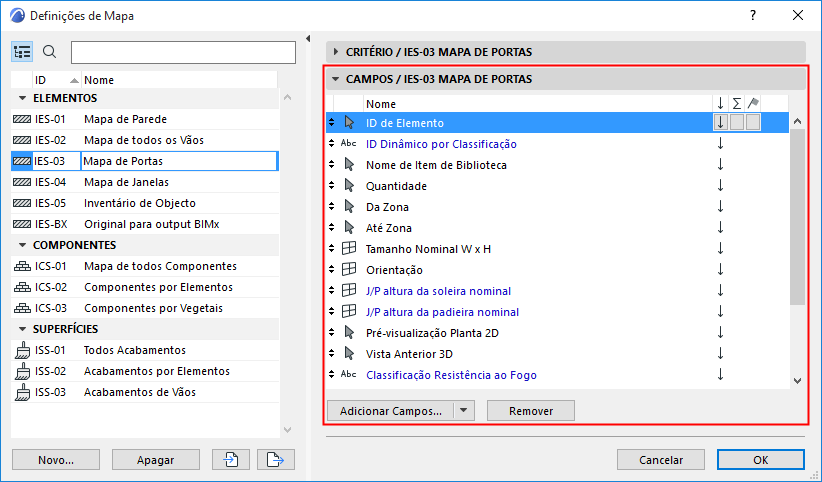Open the Adicionar Campos dropdown arrow
822x482 pixels.
coord(463,410)
